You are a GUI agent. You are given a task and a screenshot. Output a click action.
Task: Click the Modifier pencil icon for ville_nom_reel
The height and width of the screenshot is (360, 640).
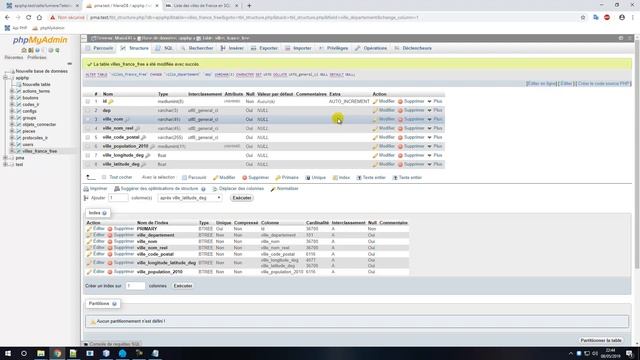pyautogui.click(x=375, y=128)
